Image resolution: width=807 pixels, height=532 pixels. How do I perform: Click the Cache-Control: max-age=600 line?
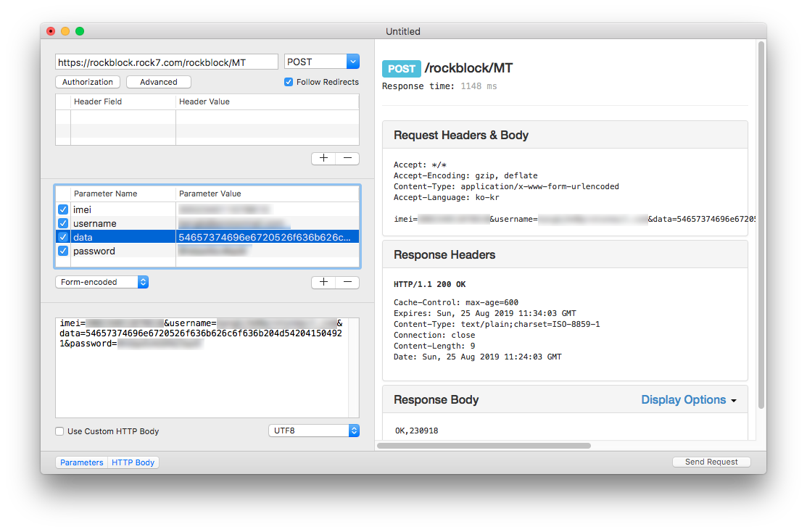click(456, 302)
